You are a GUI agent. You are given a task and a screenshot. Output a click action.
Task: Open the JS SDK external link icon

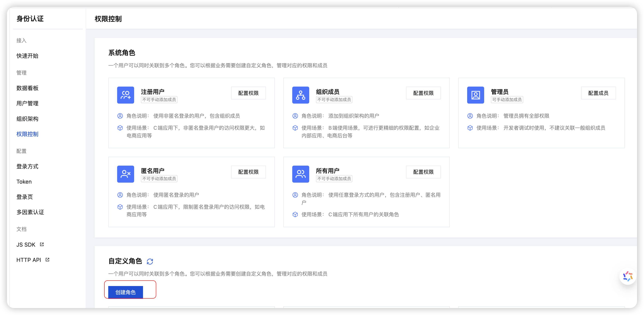pos(42,244)
